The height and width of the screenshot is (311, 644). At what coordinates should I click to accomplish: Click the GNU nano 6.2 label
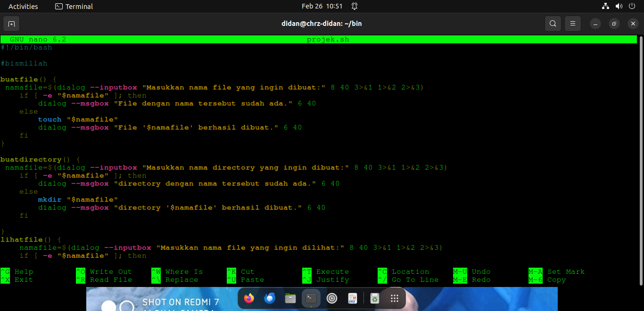38,40
